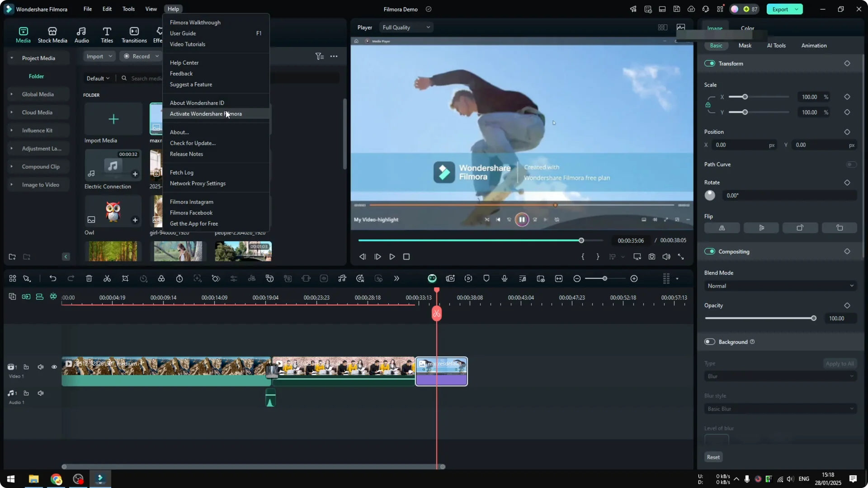Click the delete trash icon in timeline toolbar
Screen dimensions: 868x488
coord(89,278)
